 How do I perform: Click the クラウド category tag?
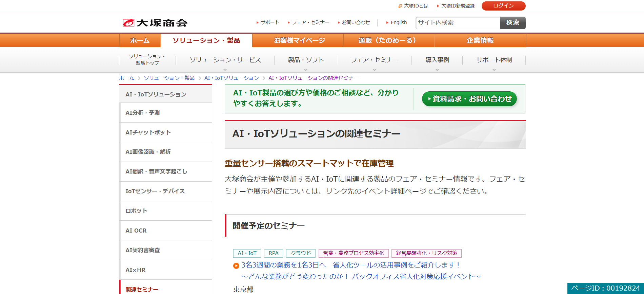tap(301, 253)
